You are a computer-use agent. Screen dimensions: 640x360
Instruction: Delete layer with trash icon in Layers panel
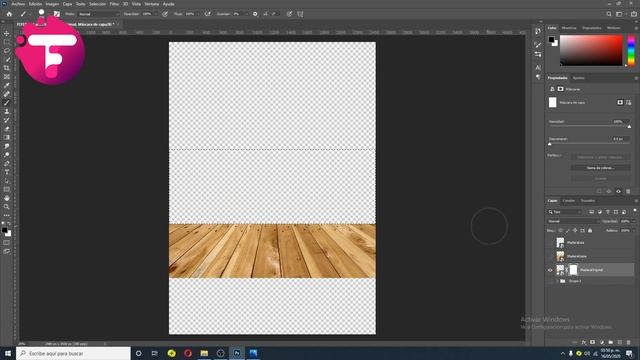tap(629, 342)
